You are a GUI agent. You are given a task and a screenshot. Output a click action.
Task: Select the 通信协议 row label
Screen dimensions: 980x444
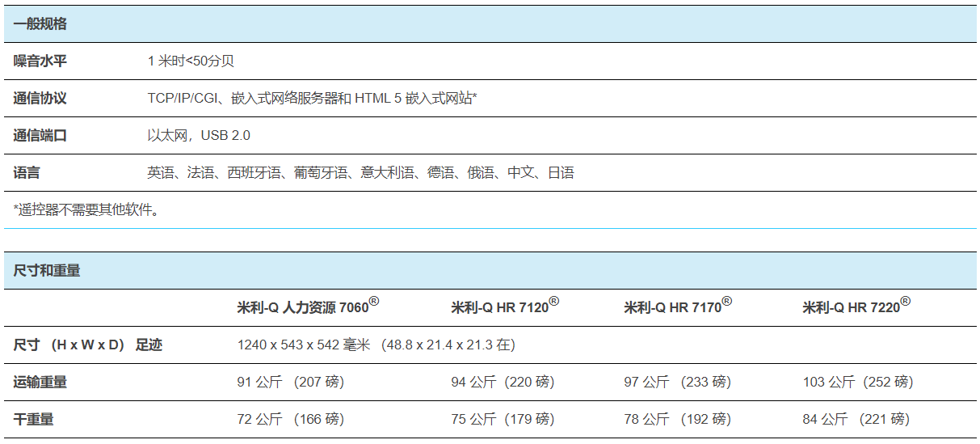point(40,99)
